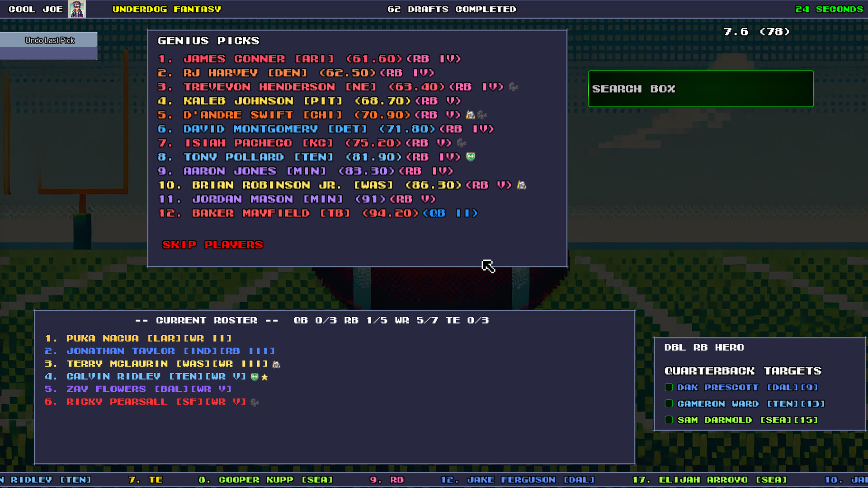The width and height of the screenshot is (868, 488).
Task: Click Undo Last Pick button
Action: coord(49,40)
